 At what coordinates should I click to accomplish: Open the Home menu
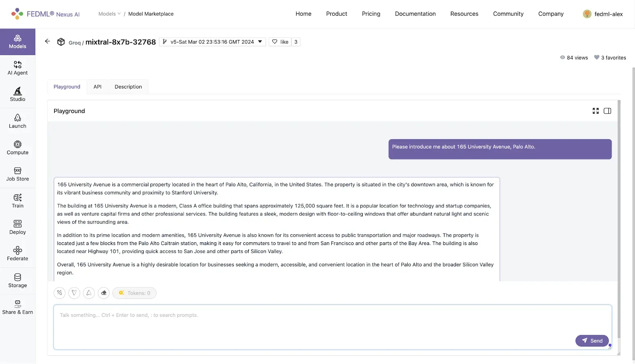tap(304, 14)
